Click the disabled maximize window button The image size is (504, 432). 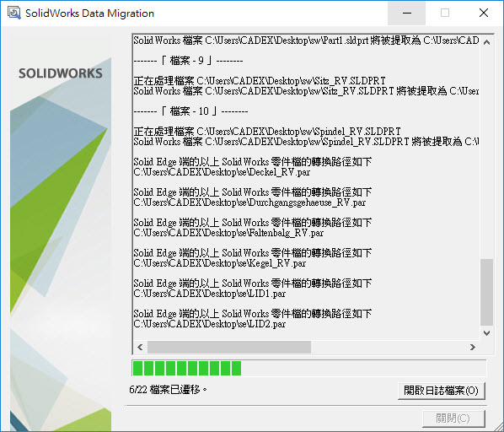pyautogui.click(x=445, y=13)
